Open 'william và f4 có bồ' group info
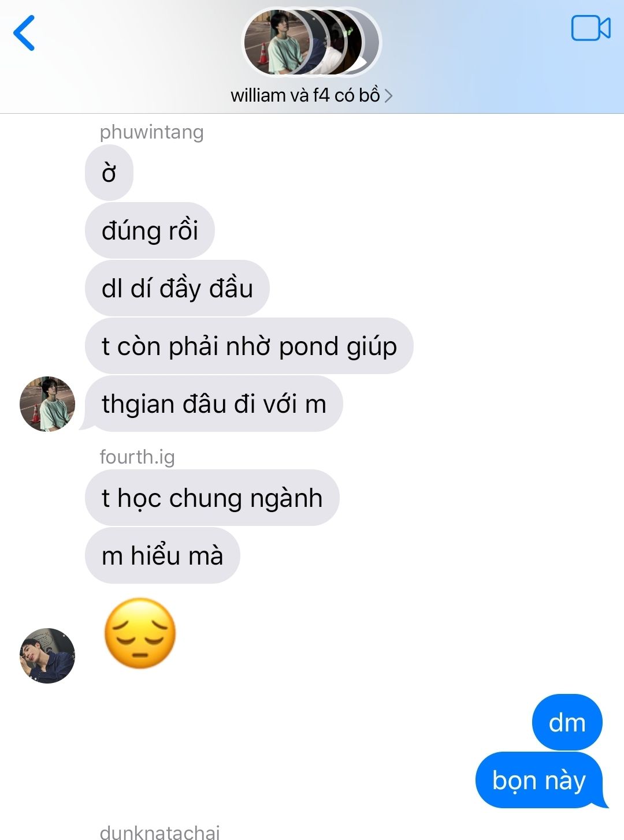The height and width of the screenshot is (840, 624). [305, 95]
